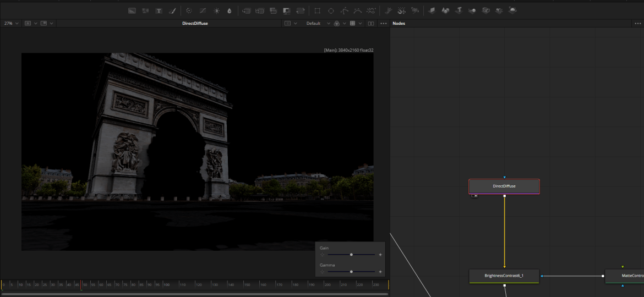Select the Rectangle mask tool

[318, 10]
